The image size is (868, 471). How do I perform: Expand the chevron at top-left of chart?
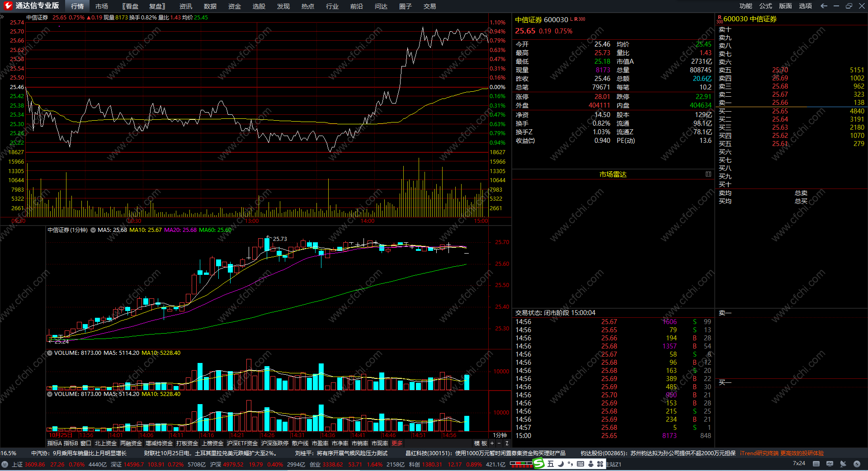pos(2,17)
